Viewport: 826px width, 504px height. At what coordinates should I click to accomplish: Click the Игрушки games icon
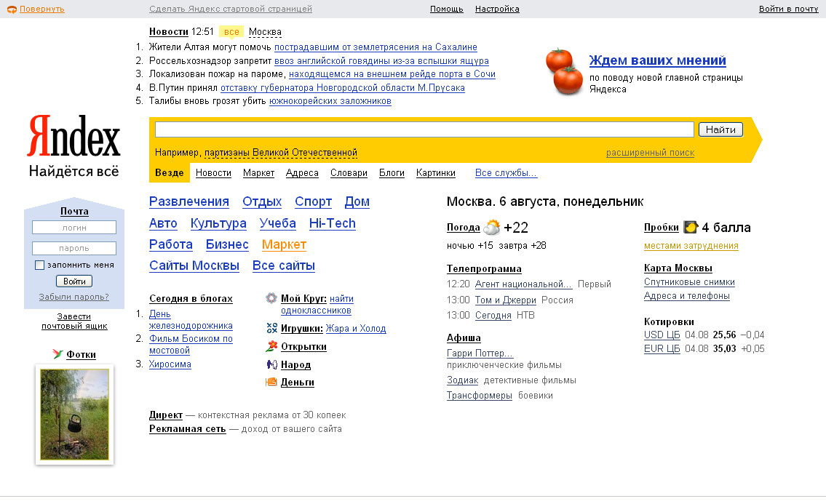pos(272,328)
